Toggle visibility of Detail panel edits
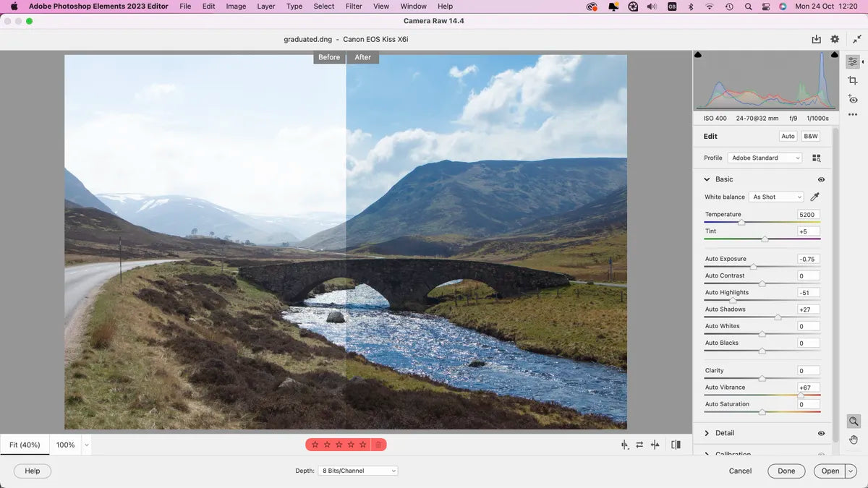Screen dimensions: 868x488 [821, 433]
